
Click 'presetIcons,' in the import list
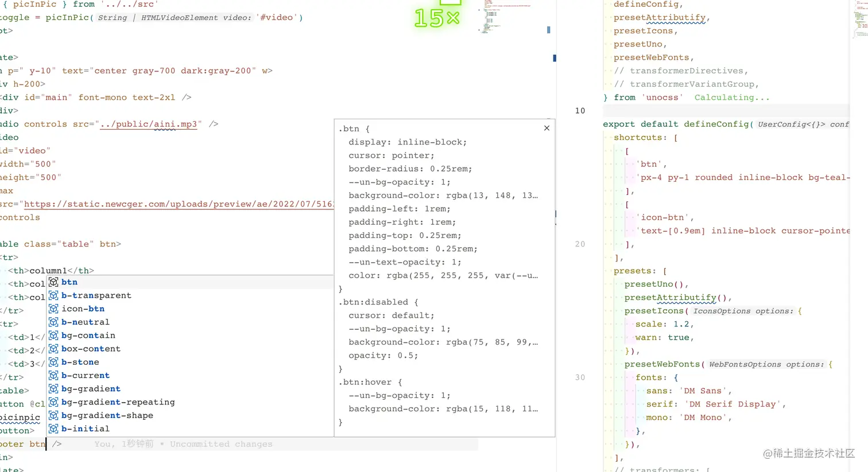point(646,31)
